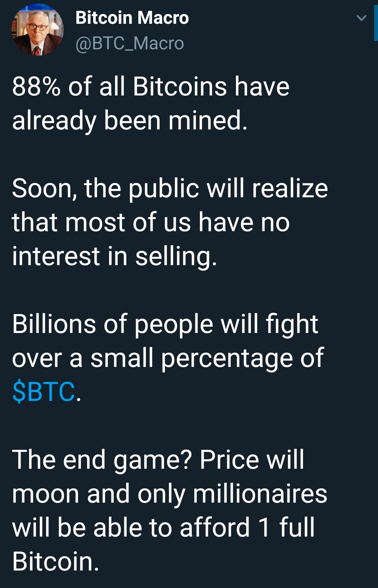Click the 'Soon, the public will realize' line
The height and width of the screenshot is (588, 378).
pos(170,189)
